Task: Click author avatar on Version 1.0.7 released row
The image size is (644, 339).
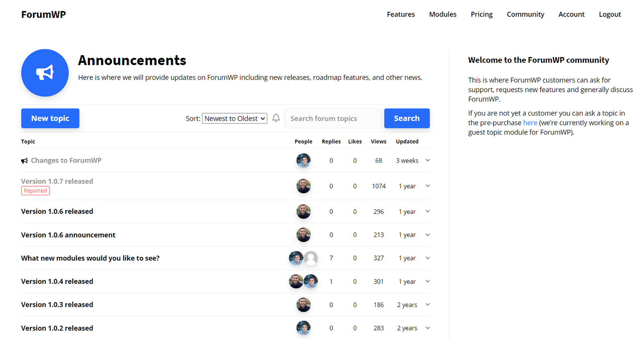Action: [x=303, y=186]
